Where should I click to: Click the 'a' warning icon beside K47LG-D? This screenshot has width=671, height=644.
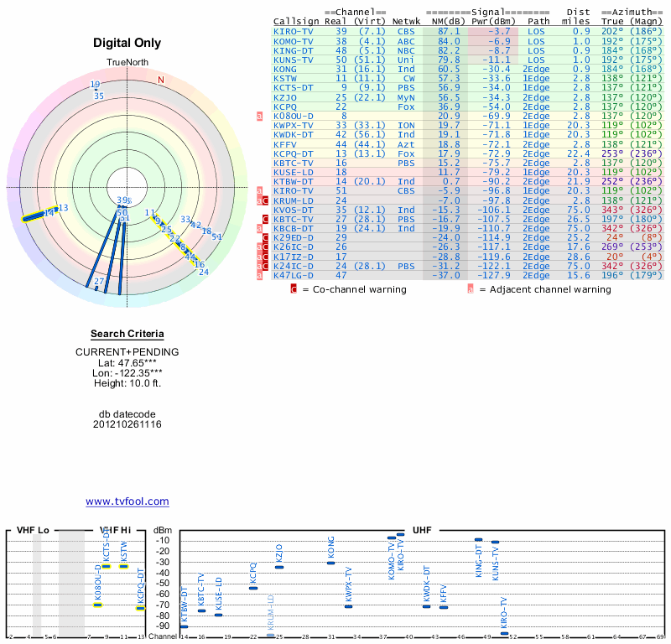click(259, 276)
